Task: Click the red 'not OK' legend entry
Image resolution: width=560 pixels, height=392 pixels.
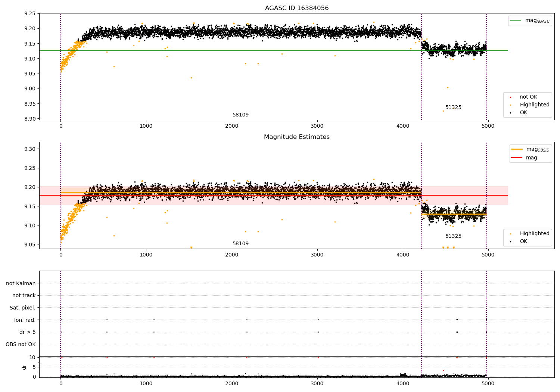Action: point(528,97)
